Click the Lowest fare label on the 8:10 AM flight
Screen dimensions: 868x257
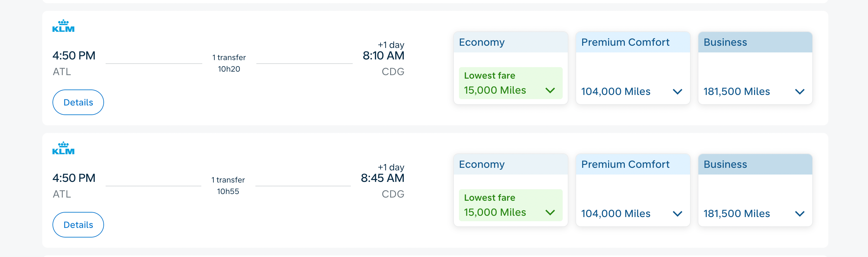click(489, 75)
